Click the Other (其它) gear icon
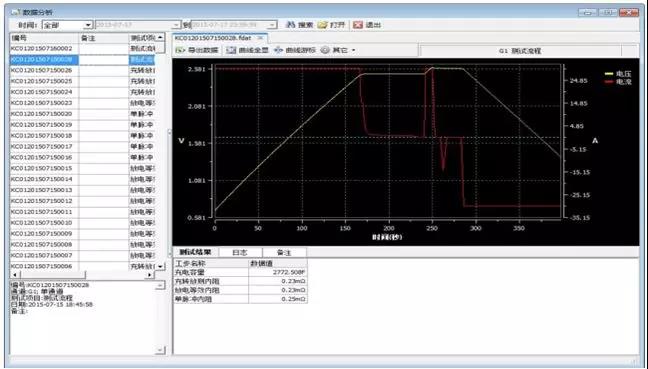 tap(325, 50)
